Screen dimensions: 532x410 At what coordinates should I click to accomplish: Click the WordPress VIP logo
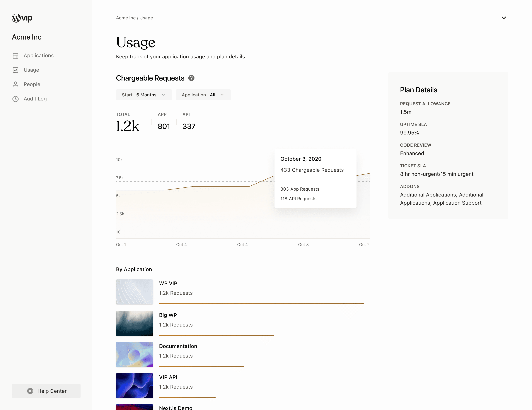click(22, 18)
